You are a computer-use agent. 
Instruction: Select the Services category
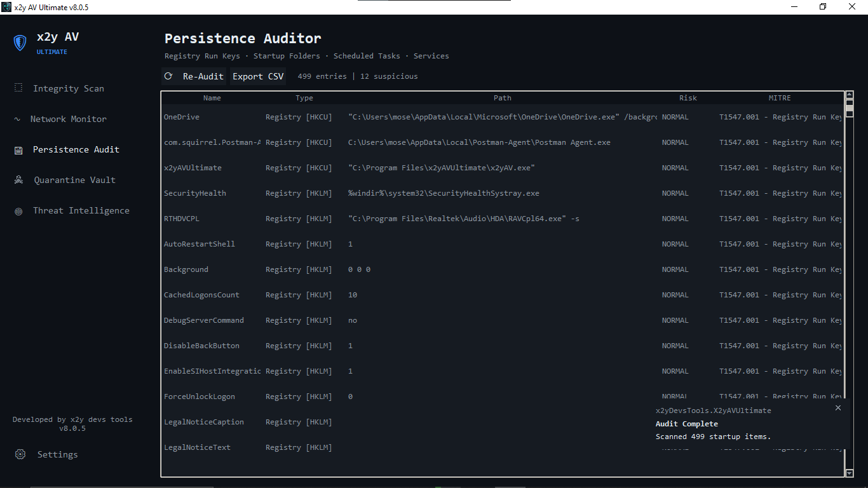click(x=431, y=56)
